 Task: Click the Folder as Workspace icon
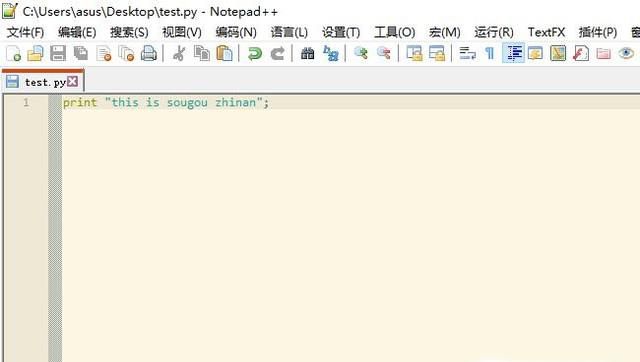tap(603, 53)
